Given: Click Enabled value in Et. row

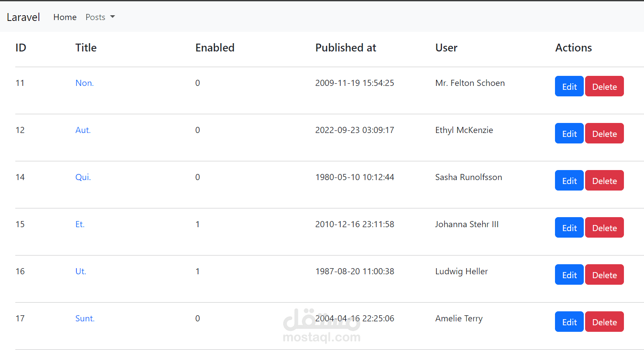Looking at the screenshot, I should 198,224.
